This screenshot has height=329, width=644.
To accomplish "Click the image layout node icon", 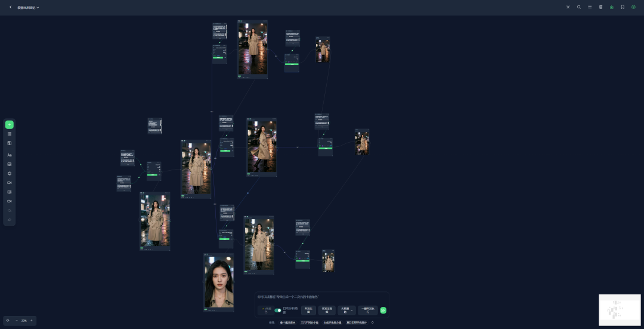I will pyautogui.click(x=10, y=164).
